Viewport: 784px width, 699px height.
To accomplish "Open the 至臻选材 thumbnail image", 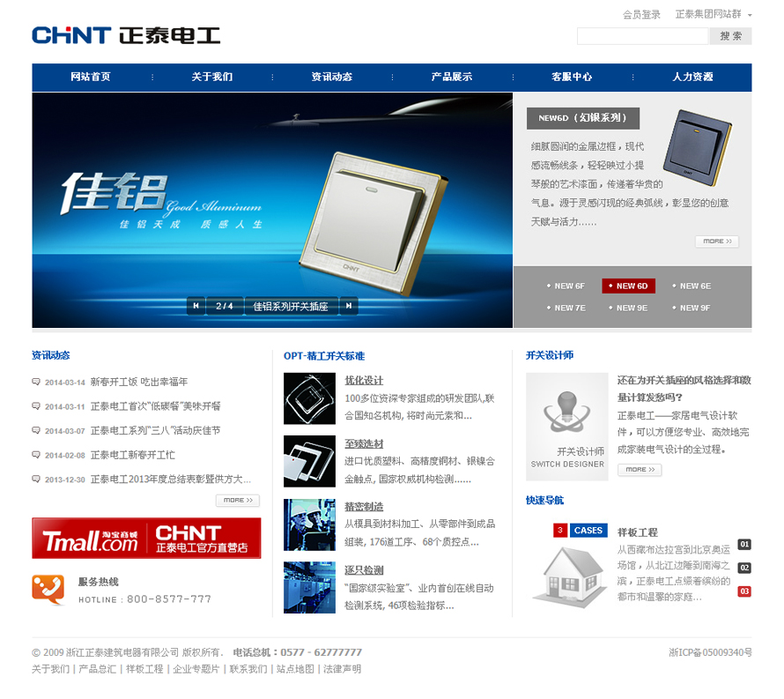I will coord(309,461).
